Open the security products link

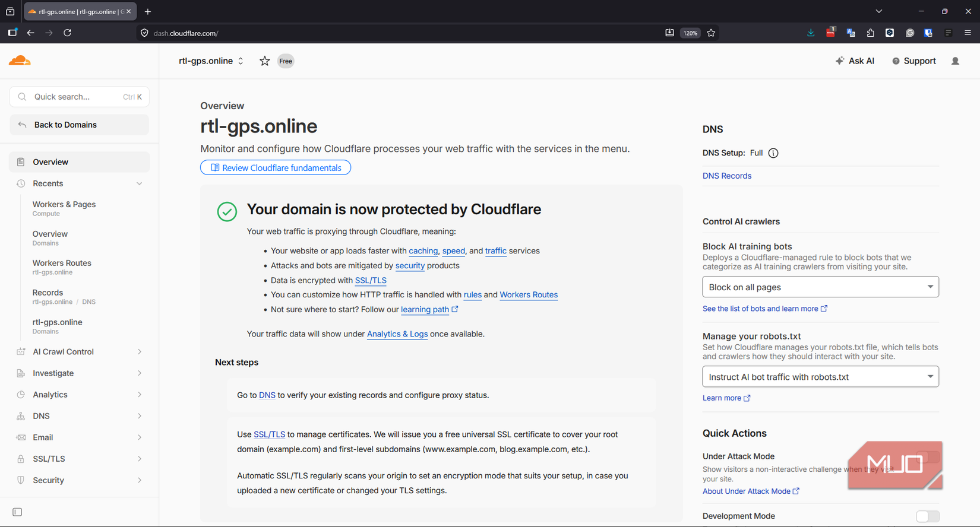pos(410,266)
